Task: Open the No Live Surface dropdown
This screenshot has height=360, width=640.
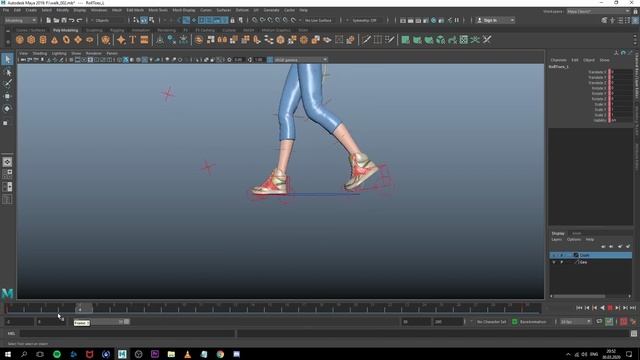Action: (x=318, y=20)
